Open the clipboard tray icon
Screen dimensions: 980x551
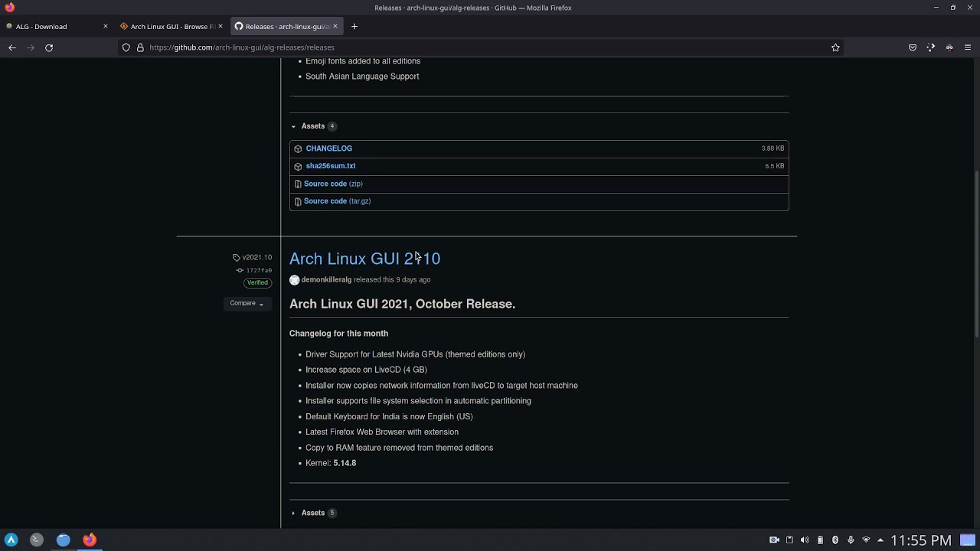click(789, 540)
